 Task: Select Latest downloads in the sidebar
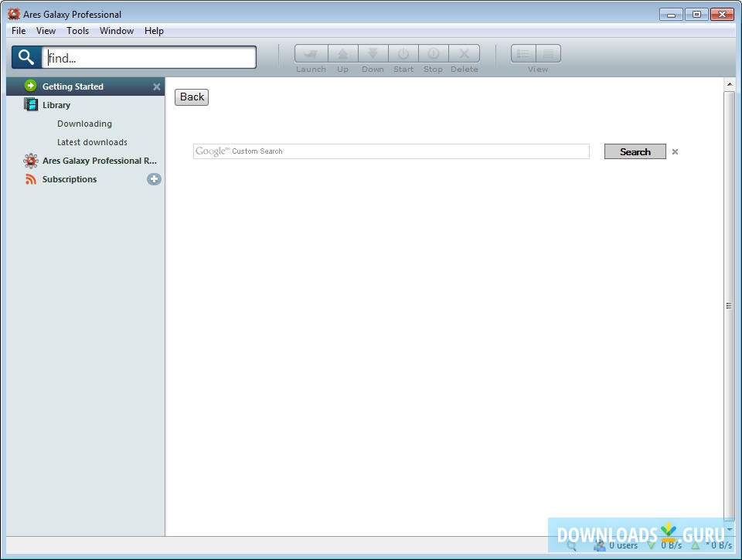coord(92,142)
